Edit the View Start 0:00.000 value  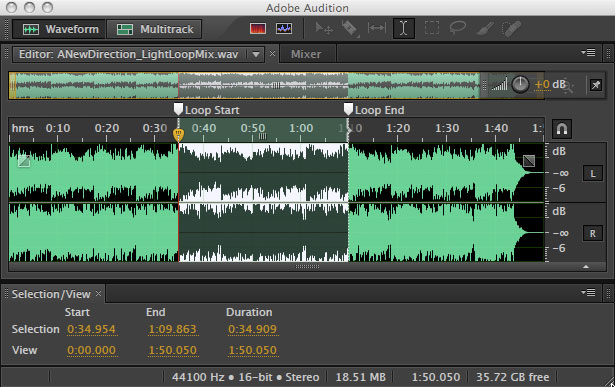pos(91,350)
